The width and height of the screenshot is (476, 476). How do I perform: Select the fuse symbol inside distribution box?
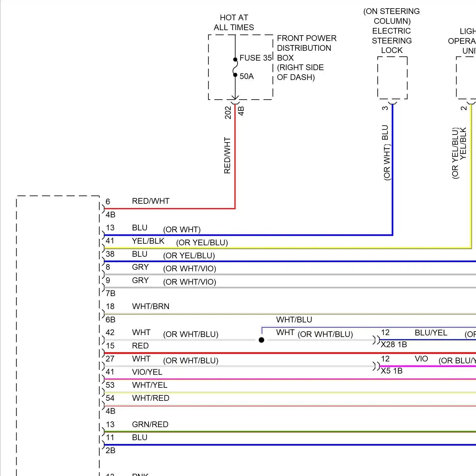point(235,68)
